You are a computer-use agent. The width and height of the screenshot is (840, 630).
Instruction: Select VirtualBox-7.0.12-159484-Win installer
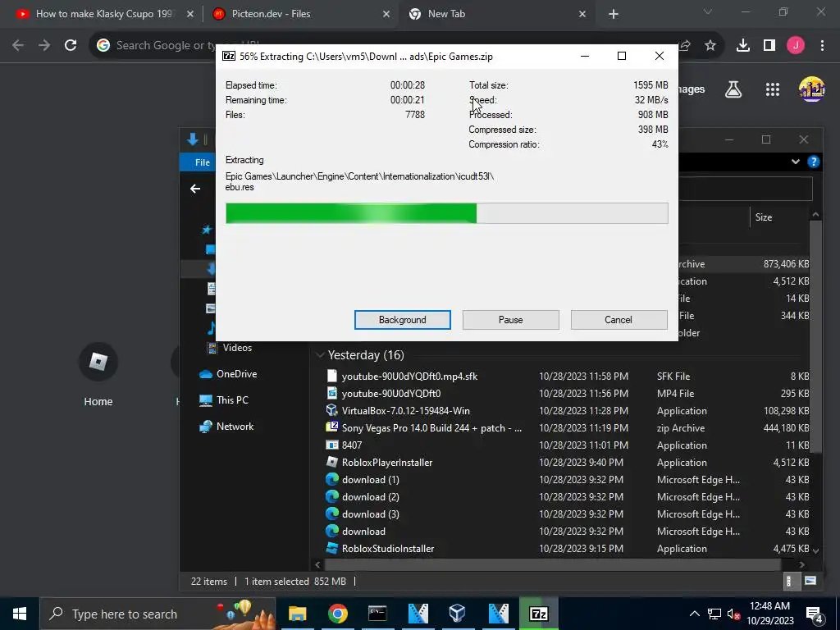click(x=405, y=411)
